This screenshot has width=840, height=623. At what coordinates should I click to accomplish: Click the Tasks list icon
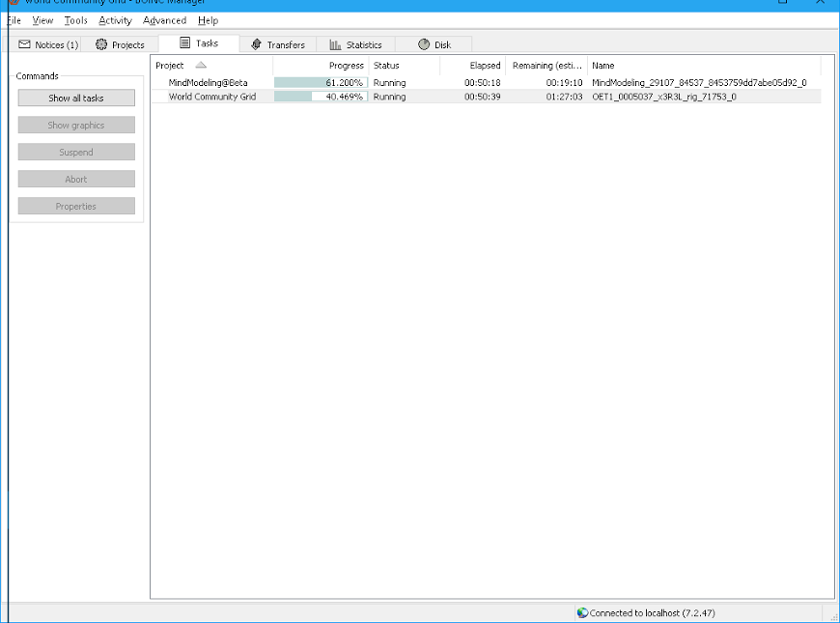184,42
